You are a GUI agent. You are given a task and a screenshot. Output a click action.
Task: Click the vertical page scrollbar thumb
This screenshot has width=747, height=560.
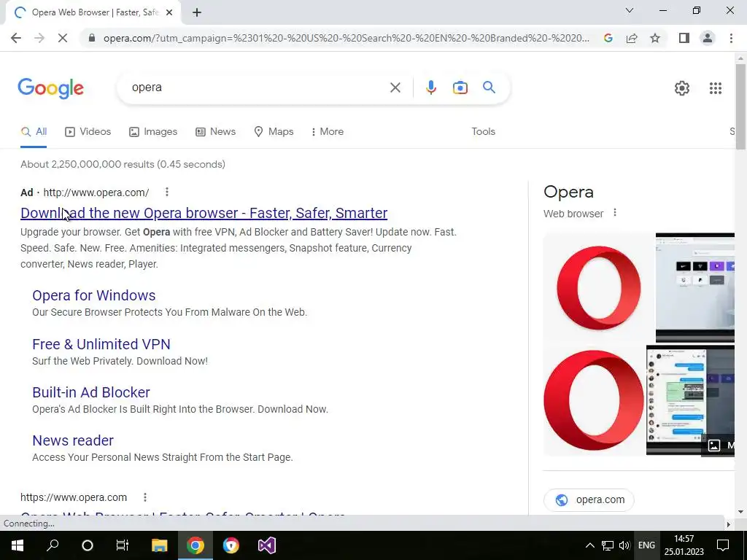[740, 106]
